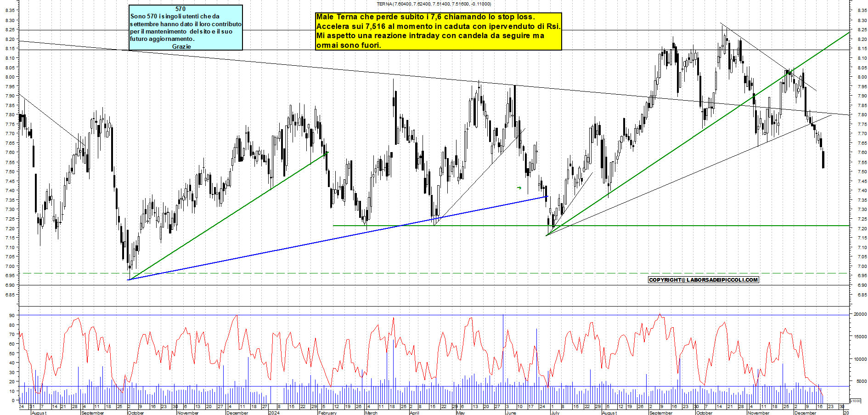868x415 pixels.
Task: Click the 15000 volume axis label
Action: (860, 336)
